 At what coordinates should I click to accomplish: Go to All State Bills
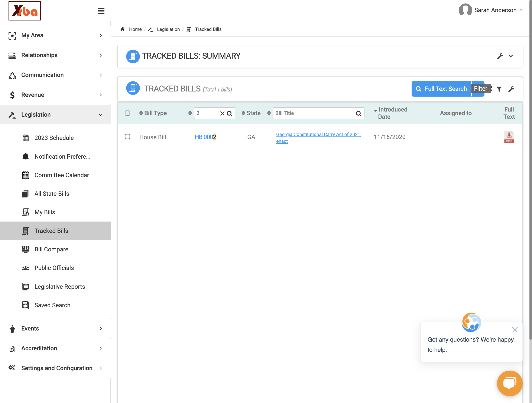pos(55,194)
